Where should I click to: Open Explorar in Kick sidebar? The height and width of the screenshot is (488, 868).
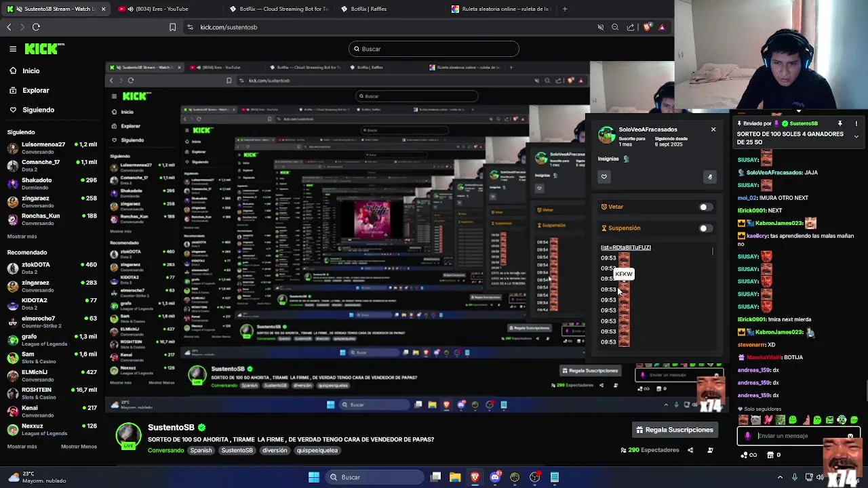[28, 90]
